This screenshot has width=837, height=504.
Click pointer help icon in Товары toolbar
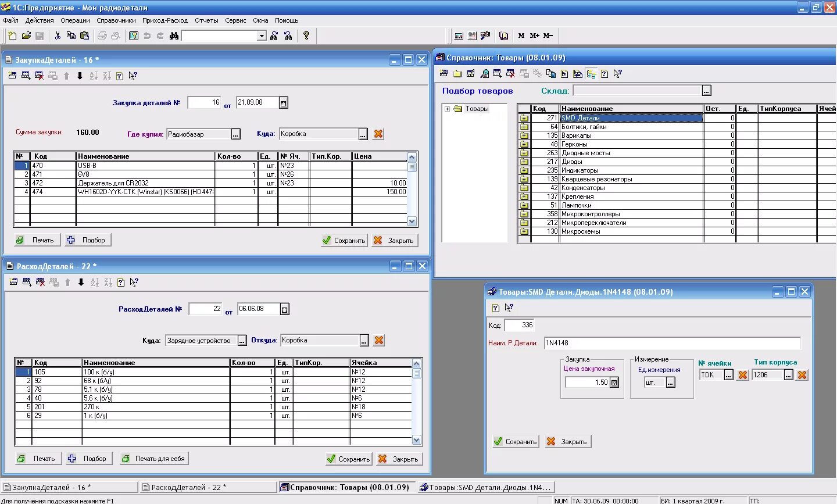click(x=618, y=73)
